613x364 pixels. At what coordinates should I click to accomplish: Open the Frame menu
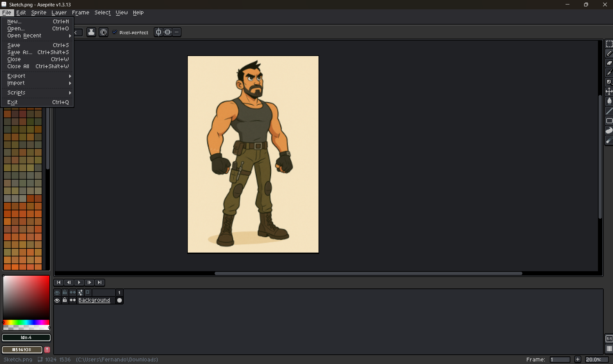click(80, 12)
